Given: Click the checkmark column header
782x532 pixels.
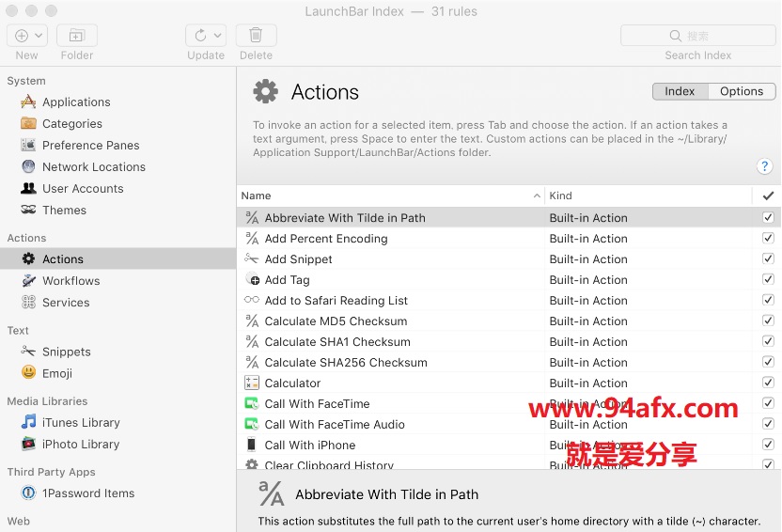Looking at the screenshot, I should click(x=768, y=196).
